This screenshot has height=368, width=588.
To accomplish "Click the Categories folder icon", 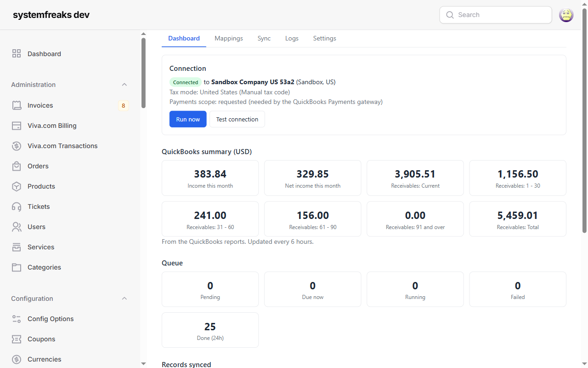I will 17,267.
